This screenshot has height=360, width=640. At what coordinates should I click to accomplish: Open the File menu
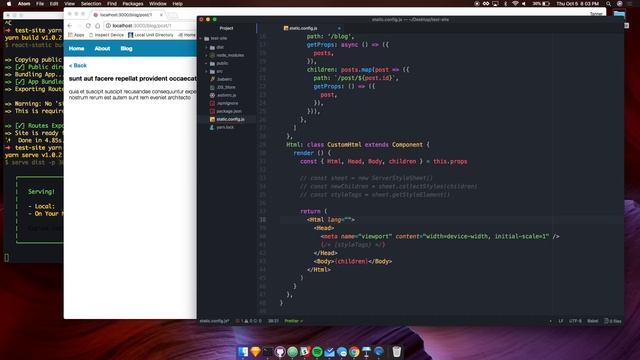pyautogui.click(x=40, y=3)
